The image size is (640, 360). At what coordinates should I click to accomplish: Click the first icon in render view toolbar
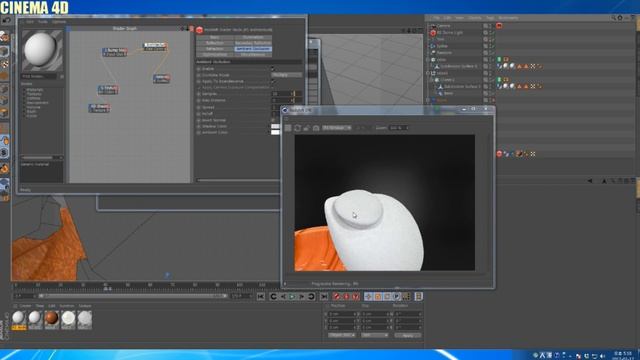pos(288,128)
